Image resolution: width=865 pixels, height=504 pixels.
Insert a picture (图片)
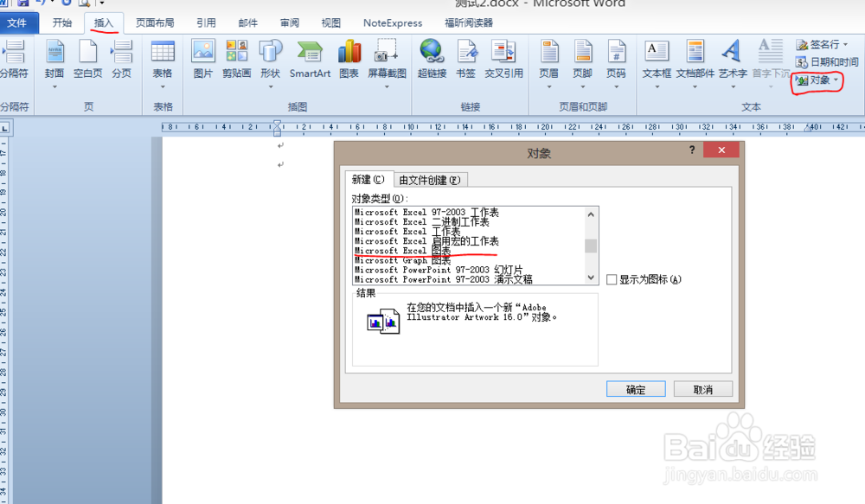pyautogui.click(x=203, y=60)
